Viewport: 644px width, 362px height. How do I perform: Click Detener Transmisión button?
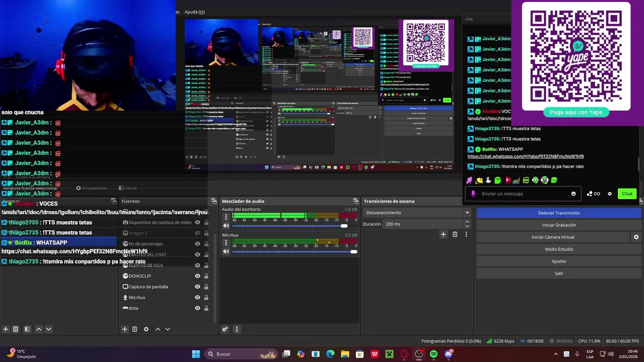(x=559, y=213)
